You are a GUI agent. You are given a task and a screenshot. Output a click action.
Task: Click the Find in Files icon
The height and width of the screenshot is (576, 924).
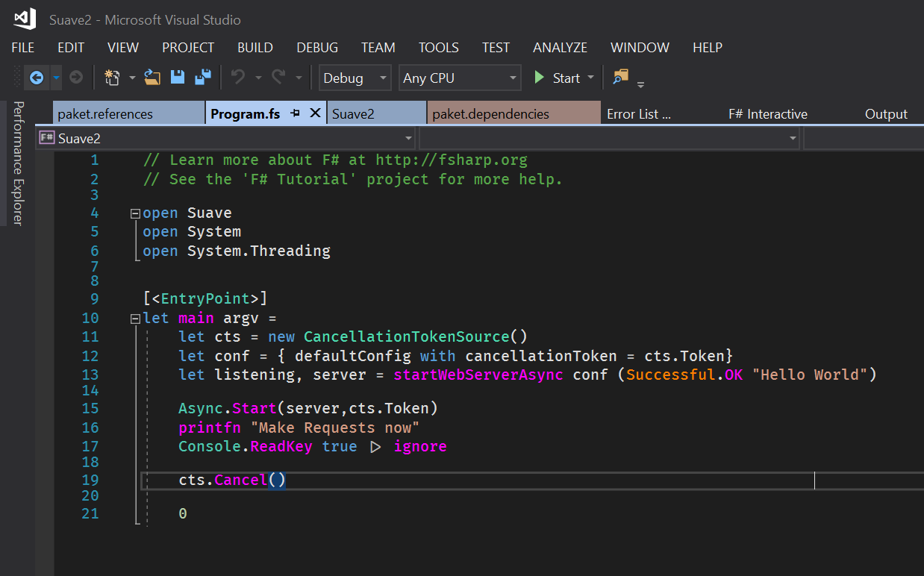(621, 77)
